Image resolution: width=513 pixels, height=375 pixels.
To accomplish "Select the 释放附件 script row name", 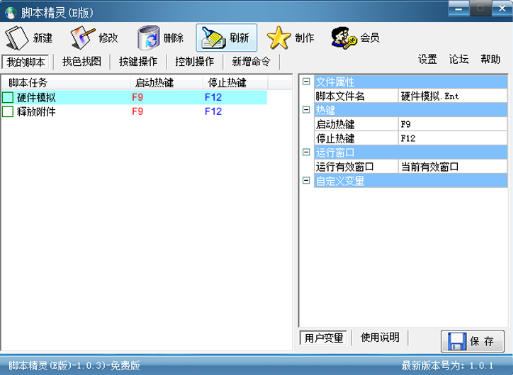I will click(x=36, y=112).
